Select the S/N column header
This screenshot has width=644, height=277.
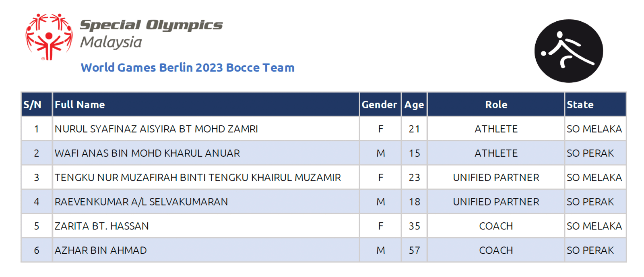[x=37, y=105]
